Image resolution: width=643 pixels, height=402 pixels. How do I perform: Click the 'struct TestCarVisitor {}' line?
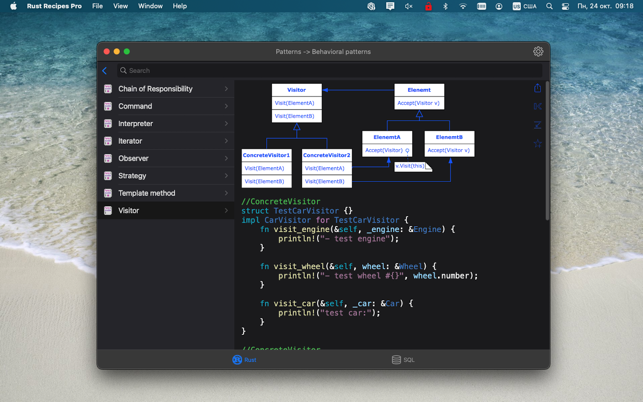(297, 211)
